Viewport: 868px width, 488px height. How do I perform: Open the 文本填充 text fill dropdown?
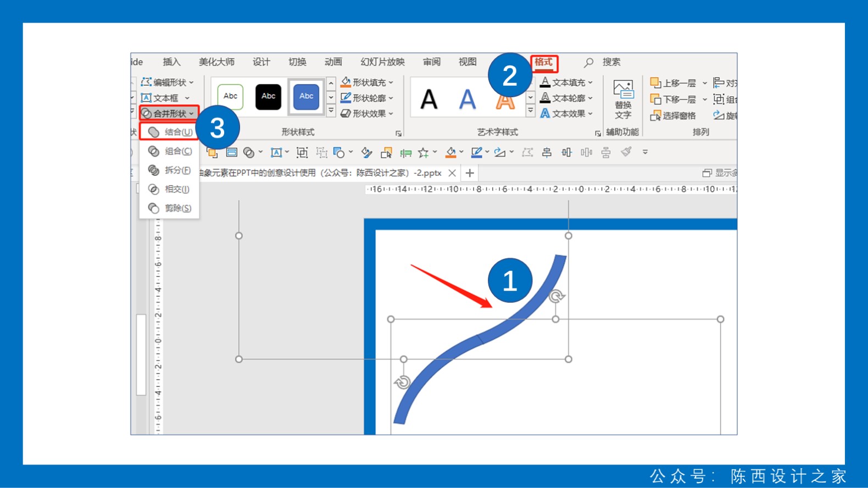566,82
